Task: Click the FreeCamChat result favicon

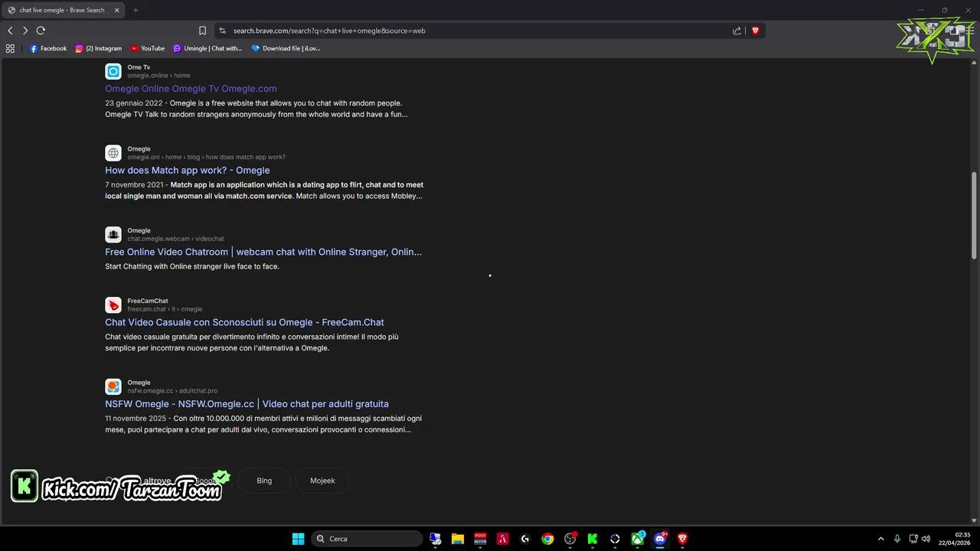Action: click(113, 305)
